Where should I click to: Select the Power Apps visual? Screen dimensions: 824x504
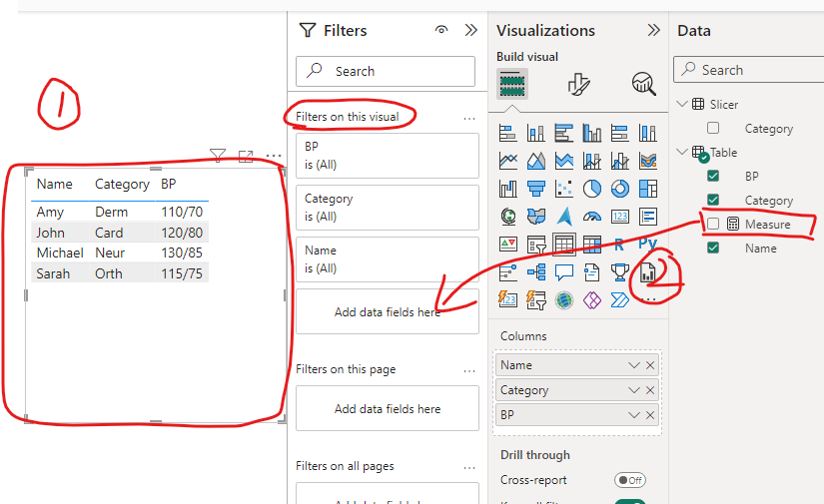click(x=591, y=300)
